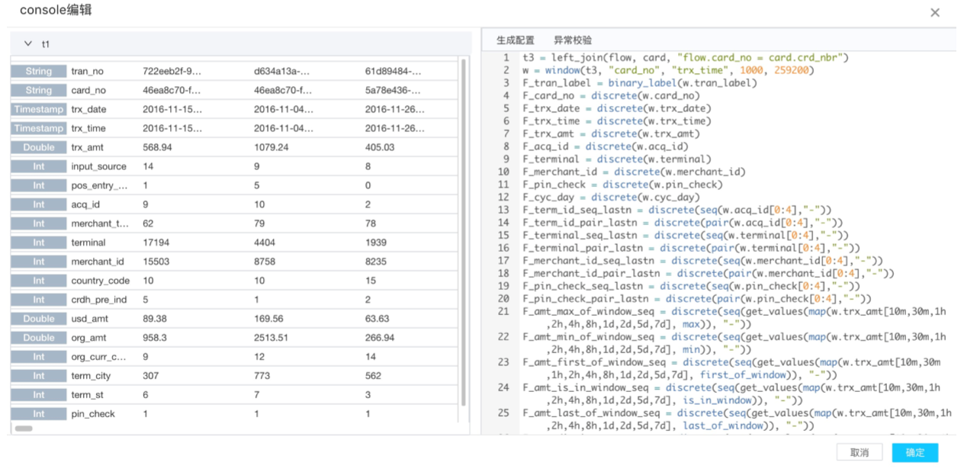Select the String badge for card_no
The image size is (980, 469).
pos(38,91)
